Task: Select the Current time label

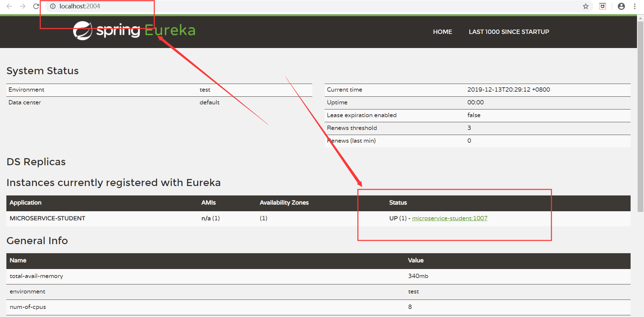Action: click(344, 90)
